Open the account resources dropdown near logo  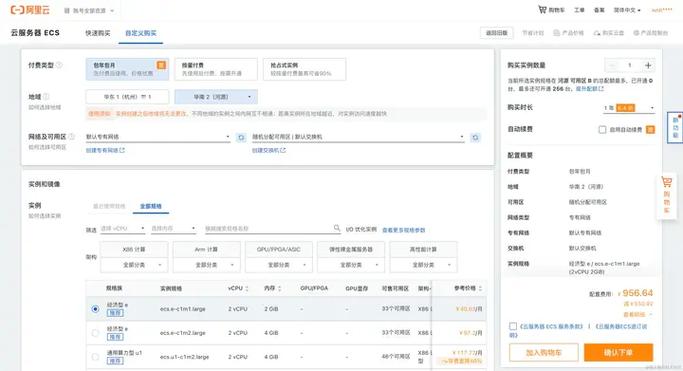pyautogui.click(x=89, y=10)
